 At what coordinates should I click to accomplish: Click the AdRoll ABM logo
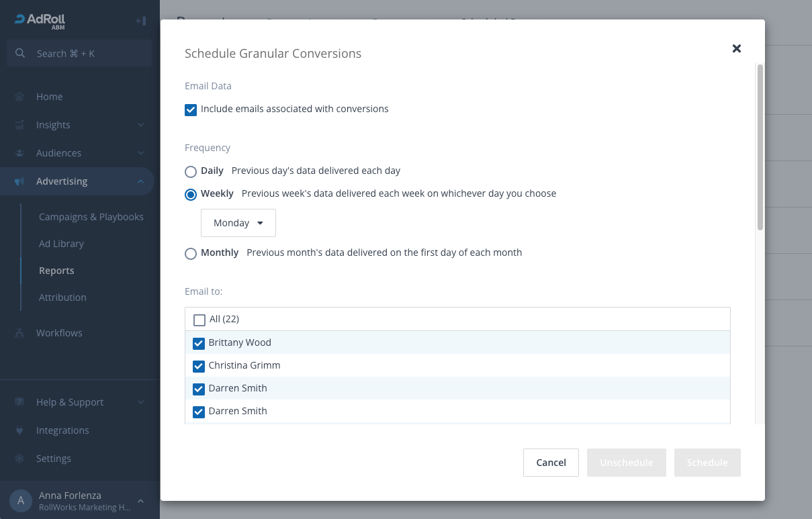[40, 21]
